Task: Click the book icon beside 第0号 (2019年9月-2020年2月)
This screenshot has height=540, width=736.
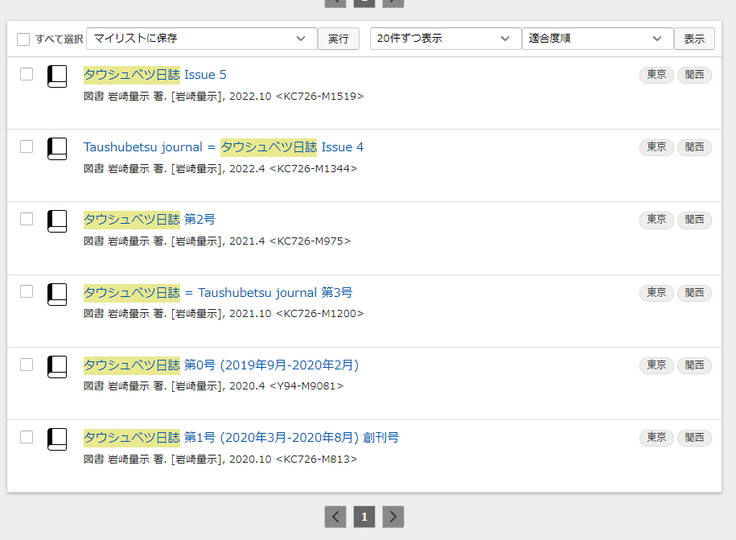Action: [x=57, y=367]
